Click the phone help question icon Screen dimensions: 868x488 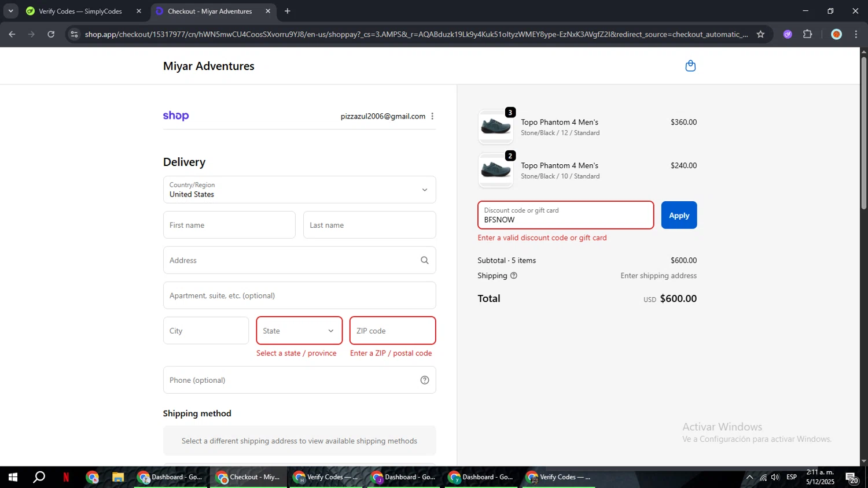425,380
